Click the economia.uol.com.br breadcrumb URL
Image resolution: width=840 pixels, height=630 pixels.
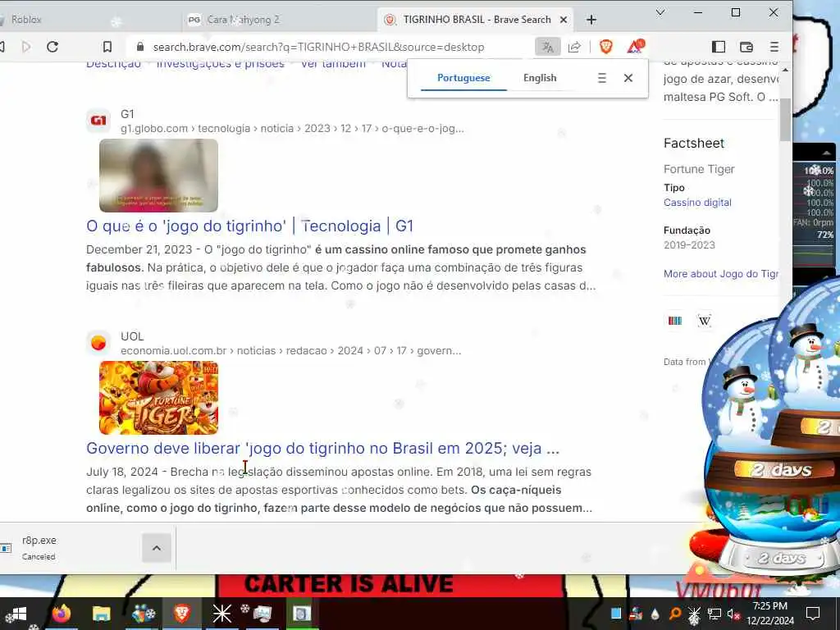[291, 351]
